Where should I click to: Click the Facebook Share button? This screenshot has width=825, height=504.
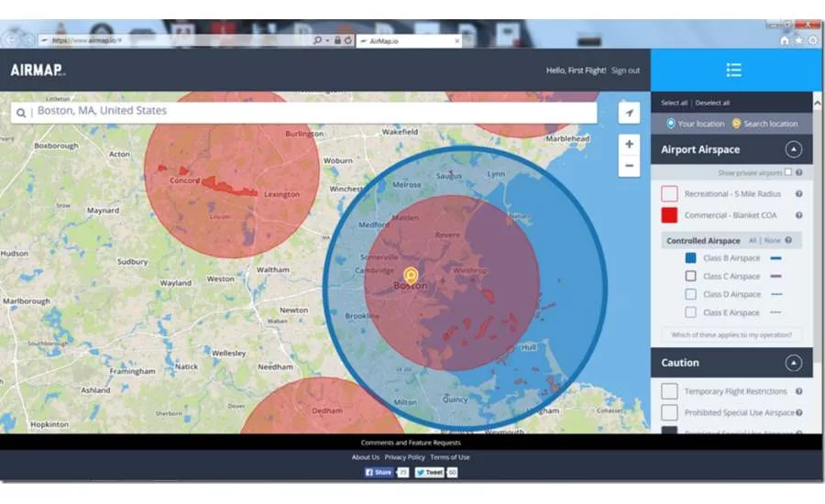pyautogui.click(x=379, y=473)
